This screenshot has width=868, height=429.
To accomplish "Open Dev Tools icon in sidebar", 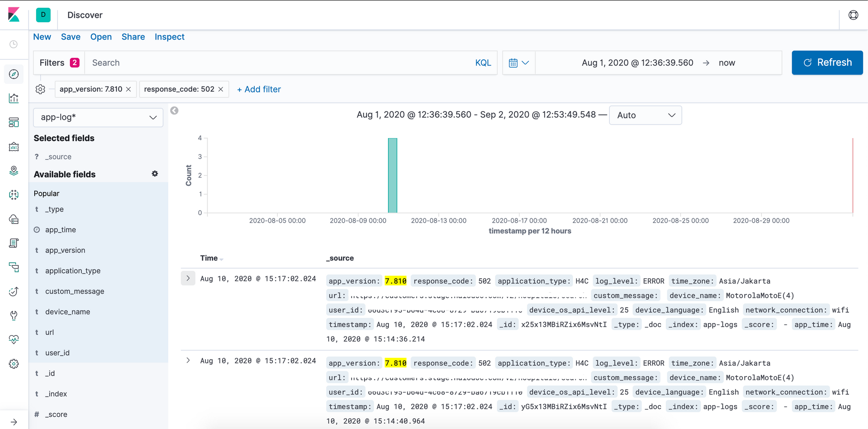I will coord(14,315).
